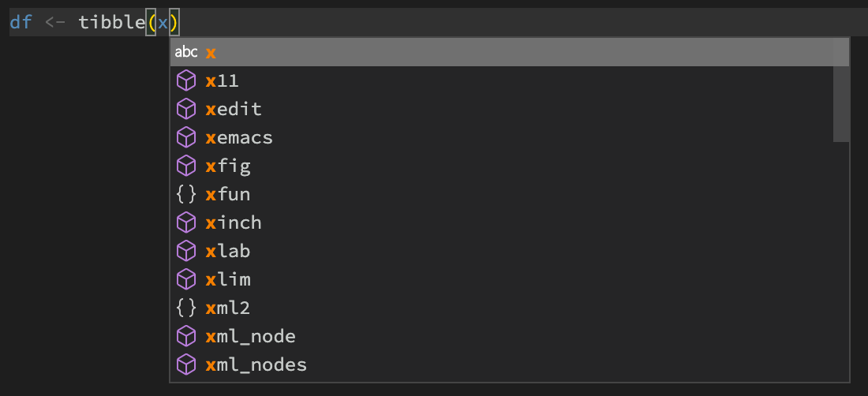This screenshot has width=868, height=396.
Task: Pick xemacs from the suggestion list
Action: click(239, 137)
